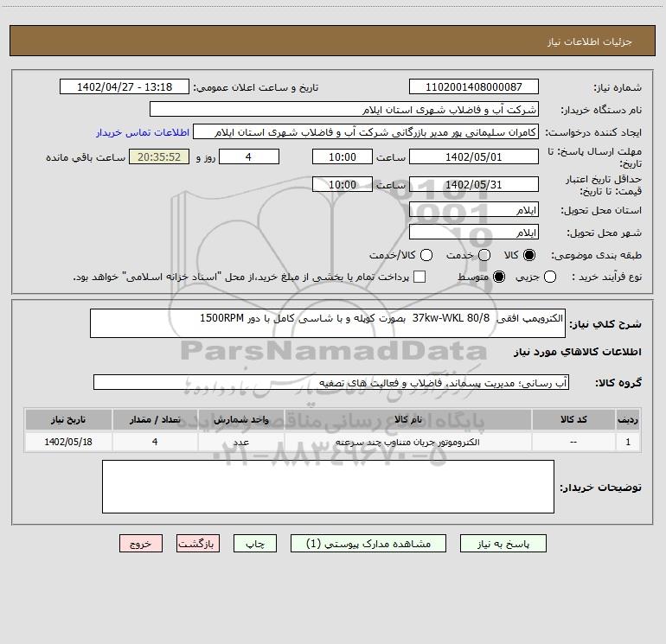666x644 pixels.
Task: Click the ایجاد کننده درخواست field
Action: (x=366, y=132)
